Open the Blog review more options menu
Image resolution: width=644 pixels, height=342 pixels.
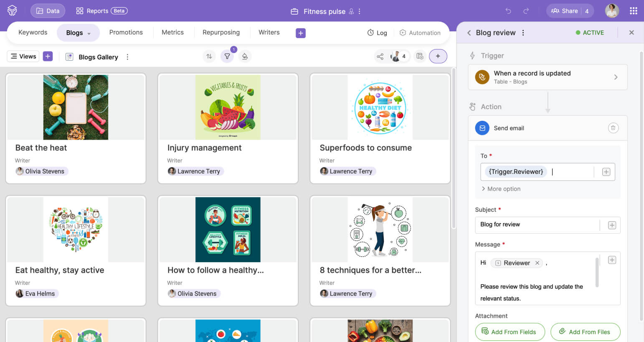[523, 33]
